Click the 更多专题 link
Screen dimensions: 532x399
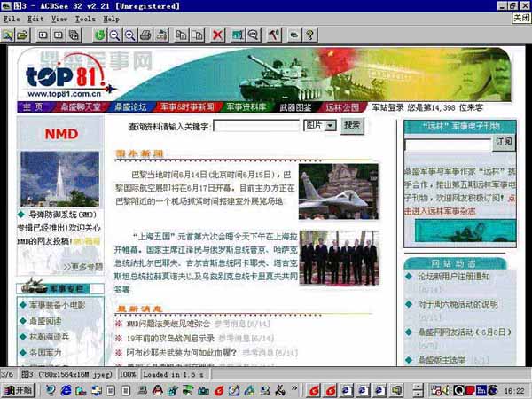coord(87,266)
